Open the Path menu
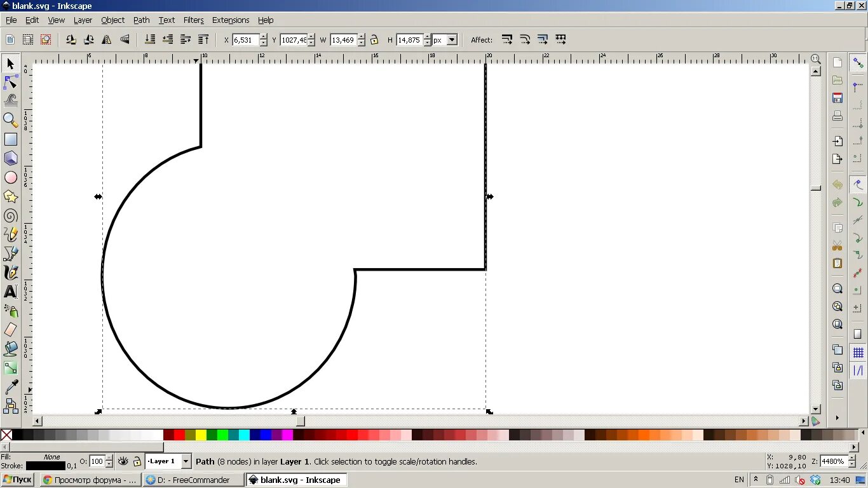This screenshot has height=488, width=868. coord(141,20)
